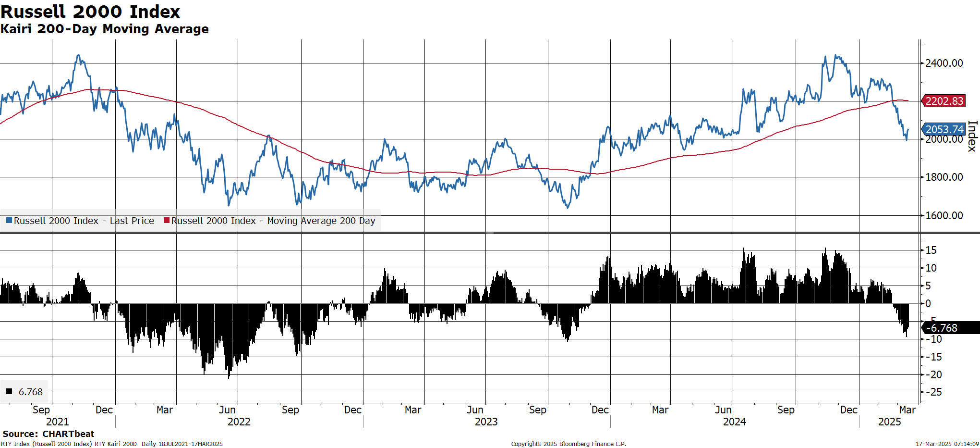Click the panel divider between the two charts
The width and height of the screenshot is (980, 448).
[490, 233]
